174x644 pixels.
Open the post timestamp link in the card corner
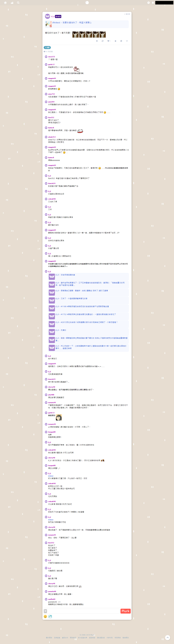coord(127,14)
